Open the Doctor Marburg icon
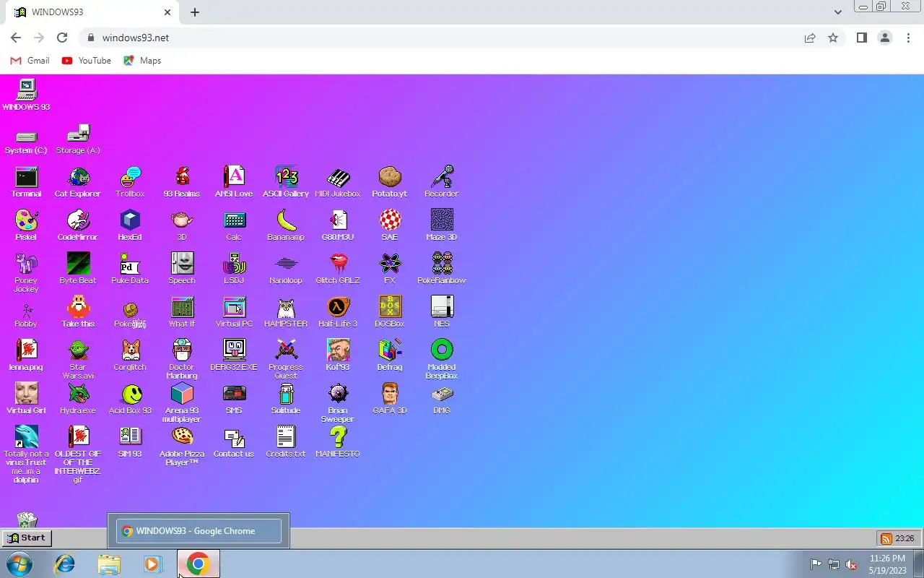Image resolution: width=924 pixels, height=578 pixels. click(182, 350)
